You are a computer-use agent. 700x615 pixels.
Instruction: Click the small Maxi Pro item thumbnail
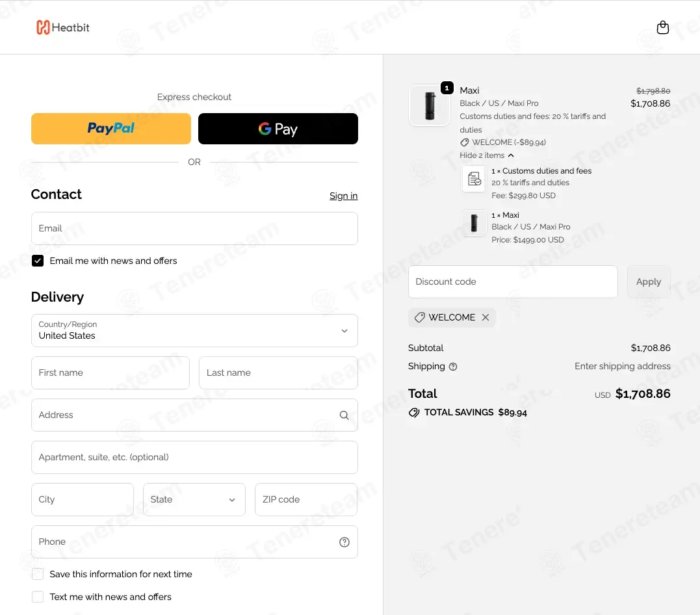pyautogui.click(x=474, y=223)
